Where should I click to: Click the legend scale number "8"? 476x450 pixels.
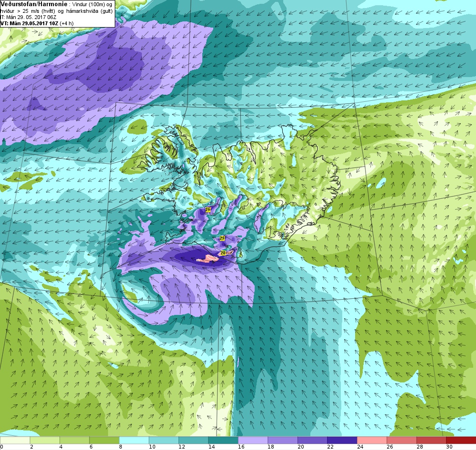[x=121, y=447]
